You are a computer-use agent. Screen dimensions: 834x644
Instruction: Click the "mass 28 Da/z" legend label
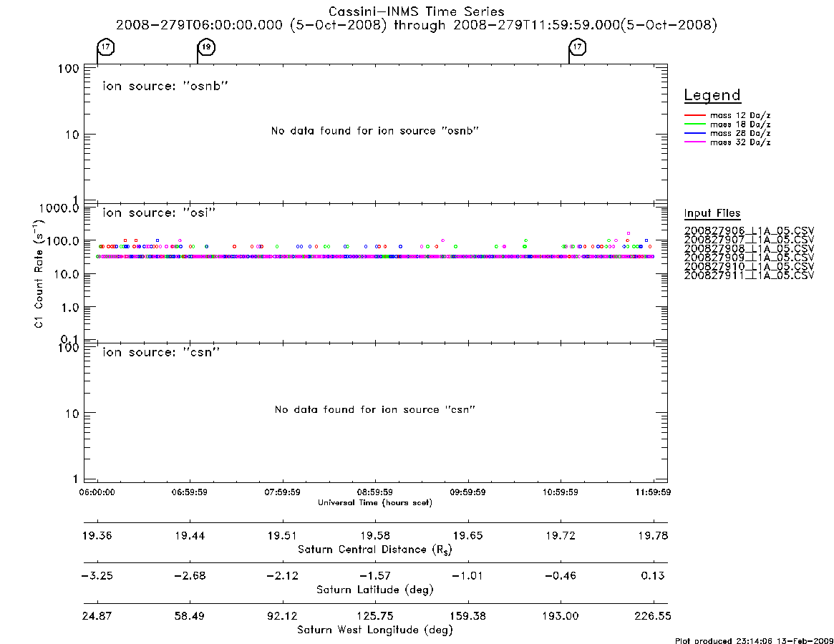[x=740, y=134]
